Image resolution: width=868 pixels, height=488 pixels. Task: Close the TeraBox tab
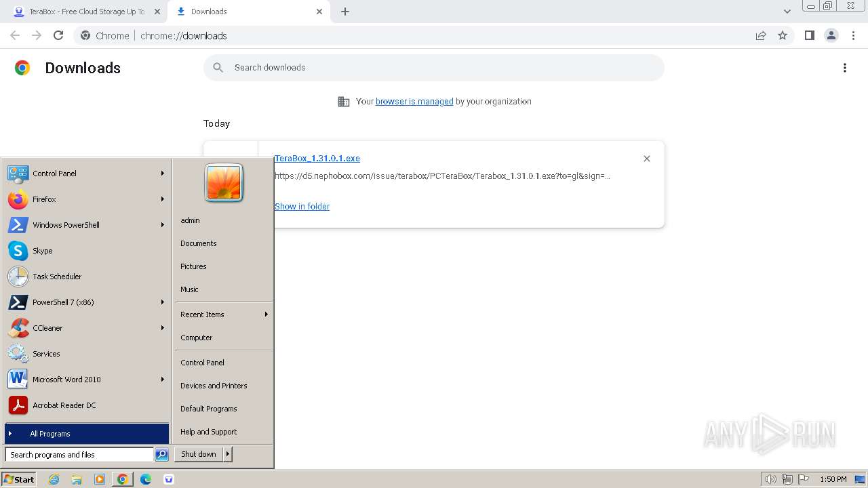point(157,12)
